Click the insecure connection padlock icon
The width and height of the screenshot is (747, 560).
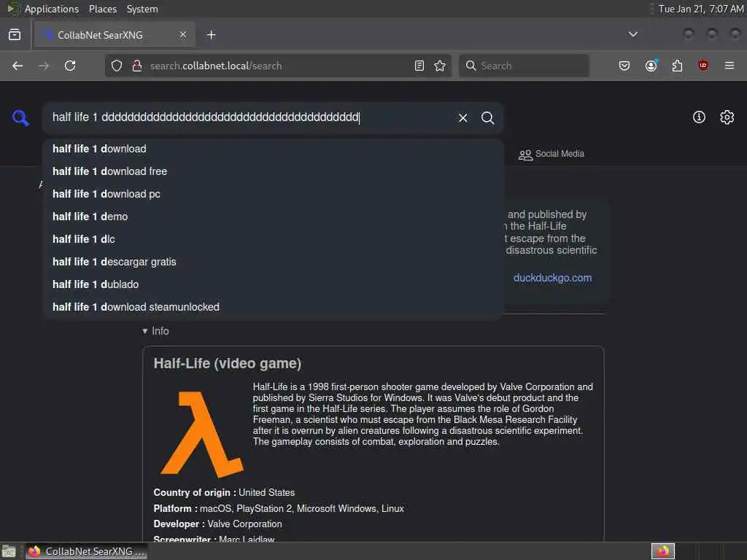click(x=137, y=66)
